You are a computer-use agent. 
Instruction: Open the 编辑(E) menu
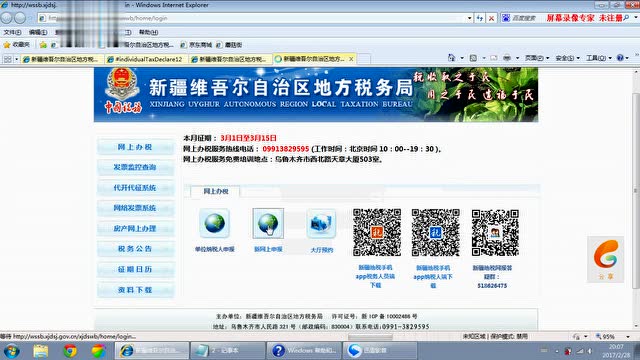click(38, 32)
